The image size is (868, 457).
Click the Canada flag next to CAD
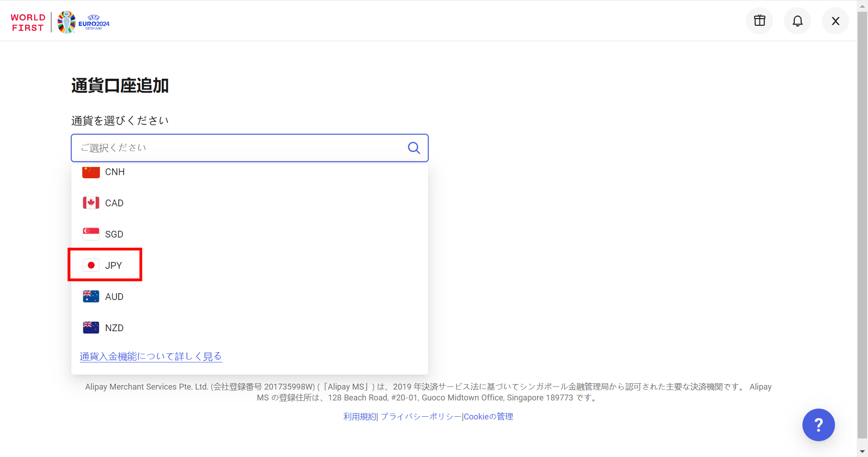point(90,203)
